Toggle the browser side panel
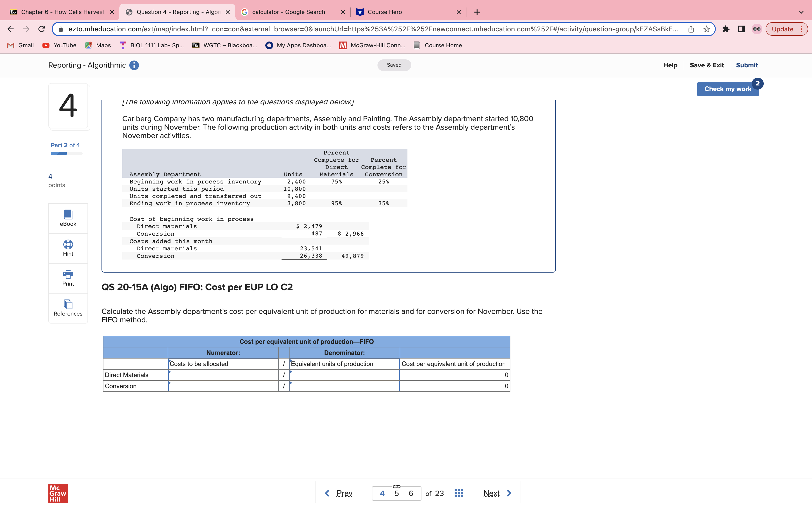This screenshot has width=812, height=507. tap(741, 29)
